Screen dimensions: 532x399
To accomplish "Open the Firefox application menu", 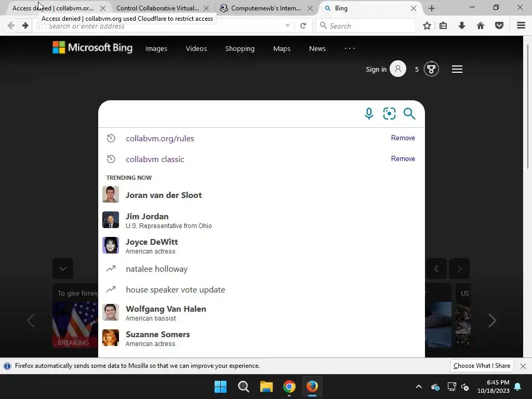I will point(521,25).
